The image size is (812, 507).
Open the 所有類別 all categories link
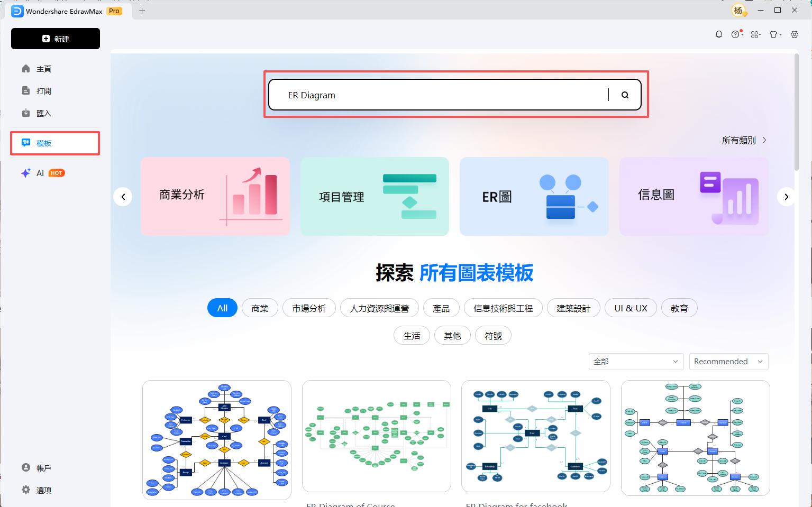click(740, 140)
